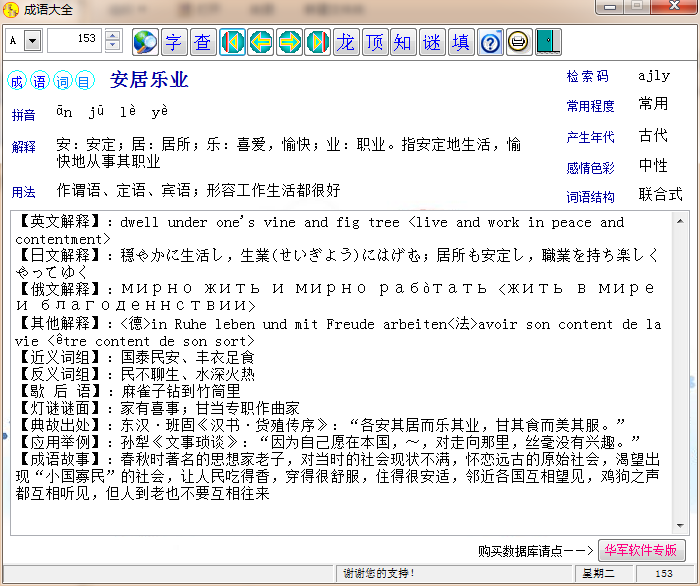
Task: Click the 词语结构 label
Action: click(x=590, y=197)
